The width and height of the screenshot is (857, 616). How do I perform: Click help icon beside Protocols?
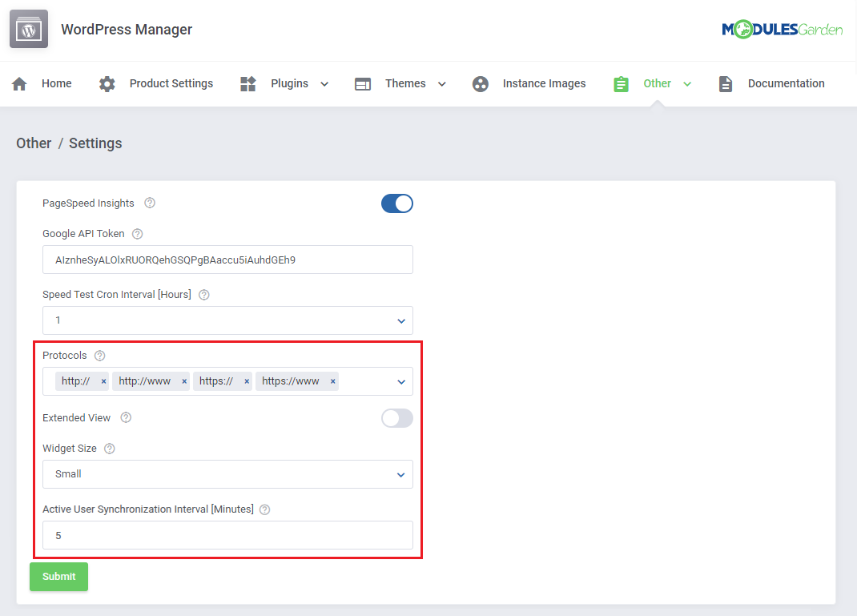[x=99, y=356]
